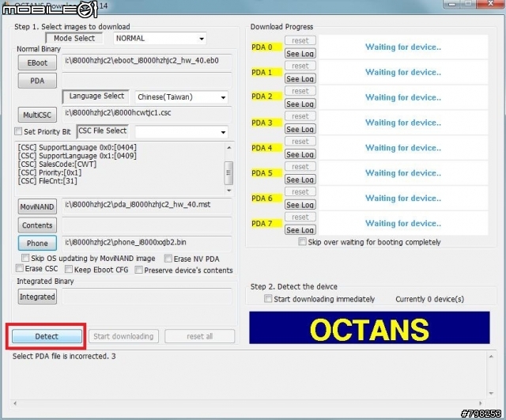Click the CSC list scroll down arrow

[x=228, y=190]
